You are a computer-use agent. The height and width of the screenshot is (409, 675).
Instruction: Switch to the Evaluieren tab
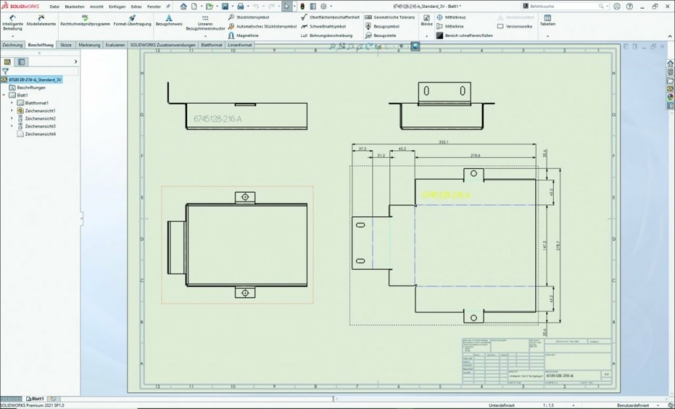pos(115,45)
